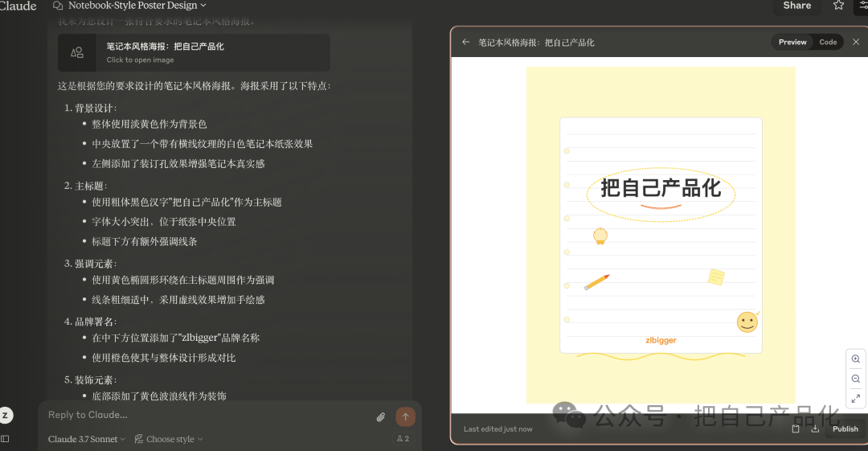Open the Notebook-Style Poster Design chat title dropdown

point(137,6)
